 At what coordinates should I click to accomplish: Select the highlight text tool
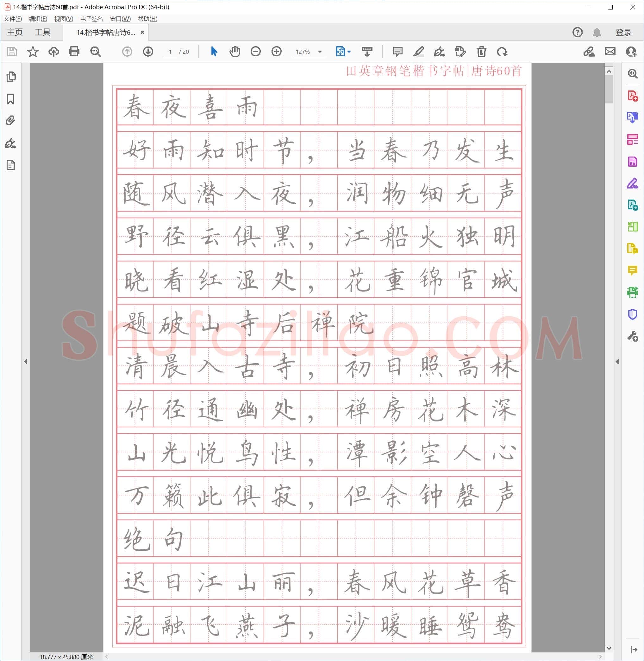419,52
